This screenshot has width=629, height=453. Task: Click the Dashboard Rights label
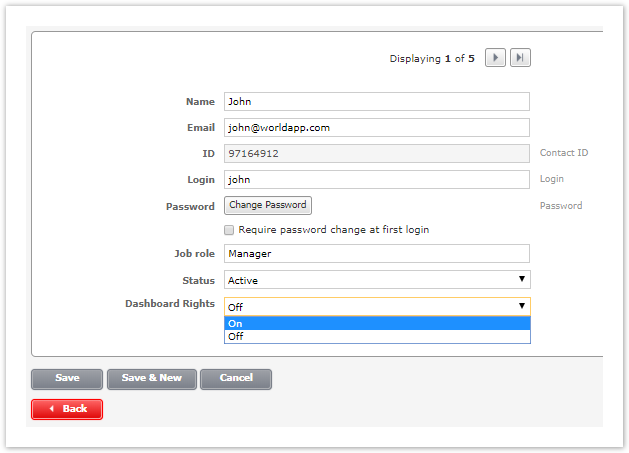tap(169, 304)
